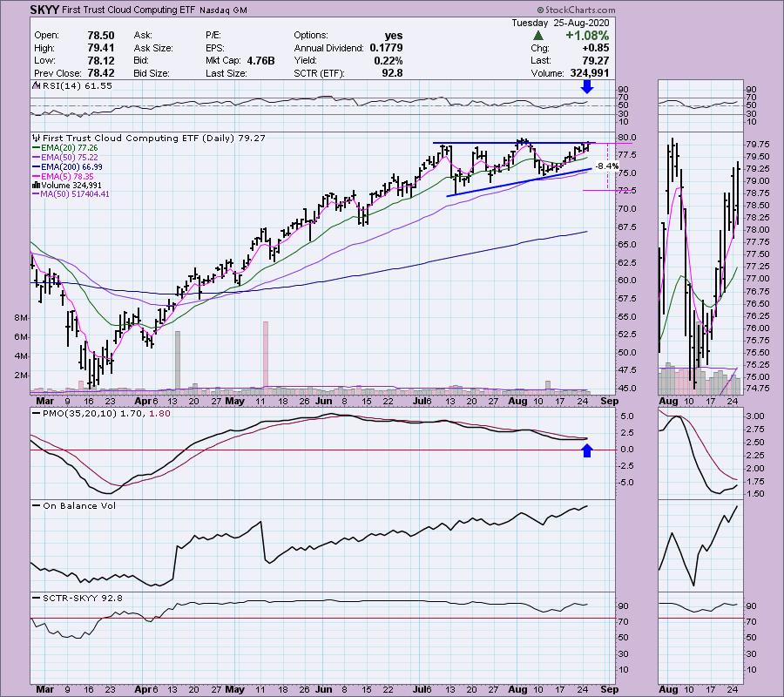The height and width of the screenshot is (697, 784).
Task: Click the green up-triangle change indicator
Action: pyautogui.click(x=538, y=36)
